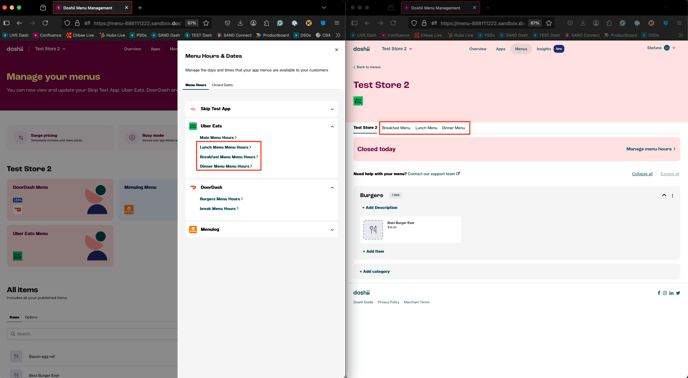Open a new tab in the left window
This screenshot has width=688, height=378.
(140, 7)
